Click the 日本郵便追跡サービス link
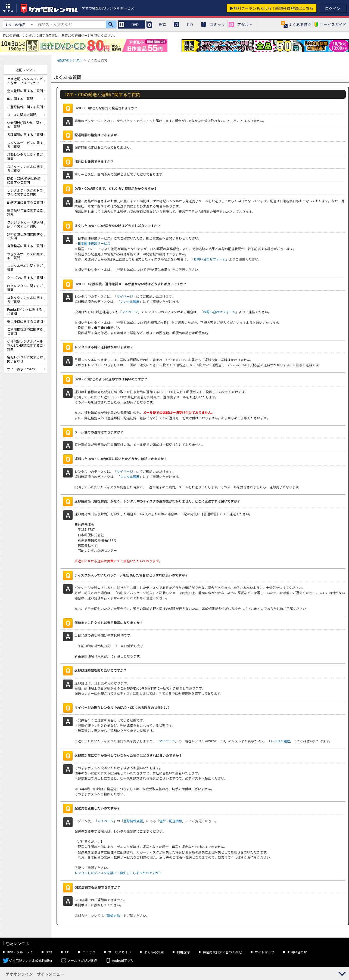Image resolution: width=349 pixels, height=980 pixels. [94, 243]
